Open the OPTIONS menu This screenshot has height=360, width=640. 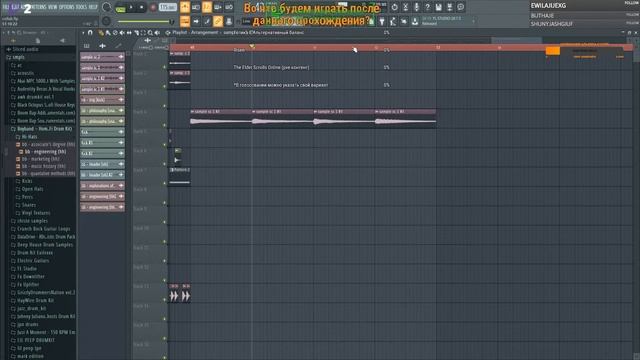point(67,7)
